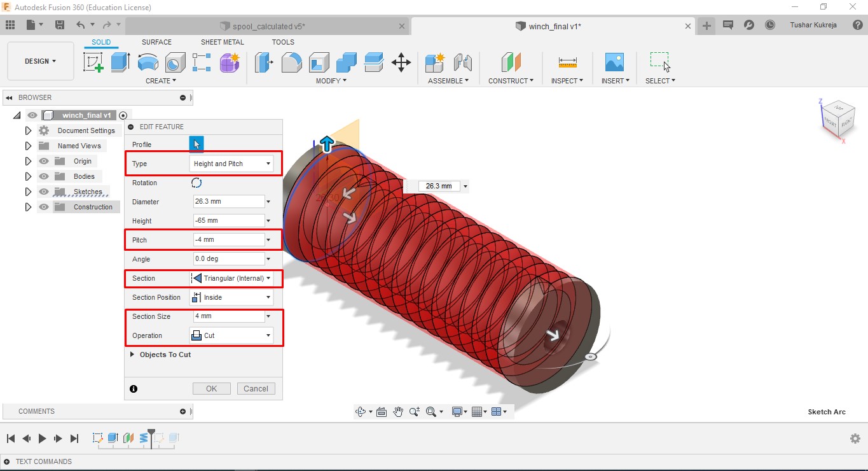Viewport: 868px width, 471px height.
Task: Select the Extrude tool icon
Action: (x=120, y=62)
